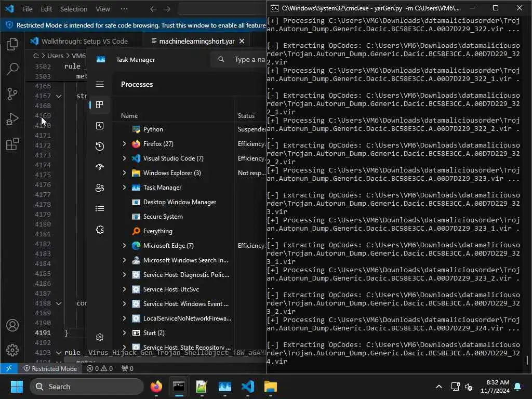Open Run and Debug view in VS Code
The height and width of the screenshot is (399, 532).
coord(12,119)
